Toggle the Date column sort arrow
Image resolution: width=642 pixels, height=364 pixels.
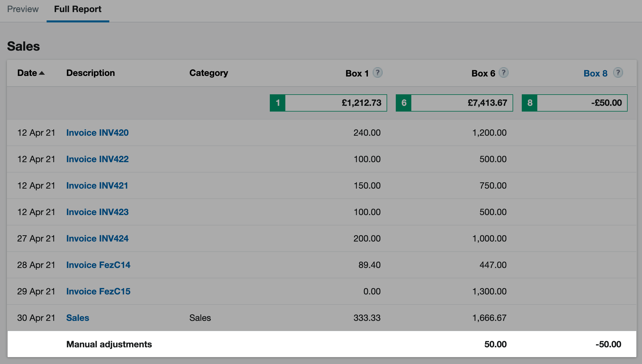click(x=42, y=73)
